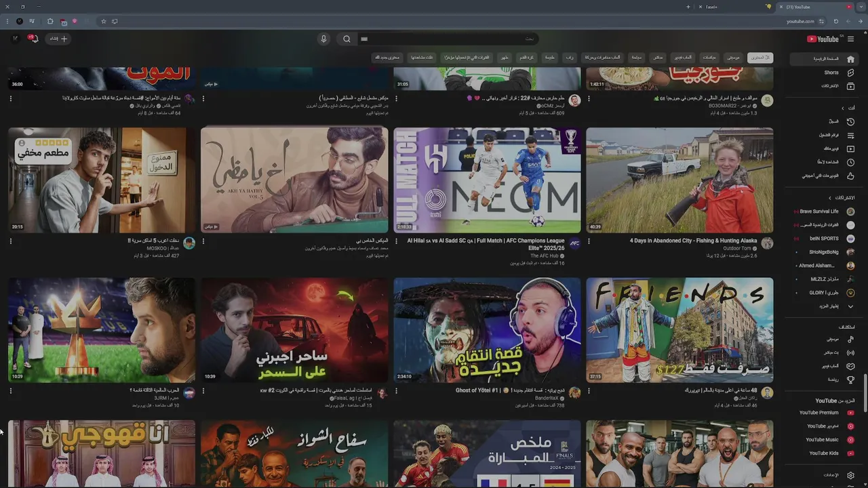Image resolution: width=868 pixels, height=488 pixels.
Task: Open GLORY subscription channel
Action: (x=824, y=293)
